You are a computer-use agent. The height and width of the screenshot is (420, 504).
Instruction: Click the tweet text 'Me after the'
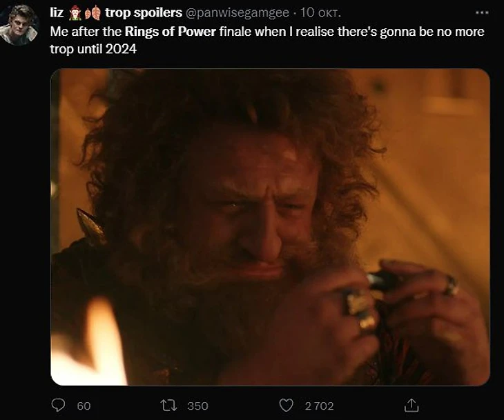[x=86, y=32]
